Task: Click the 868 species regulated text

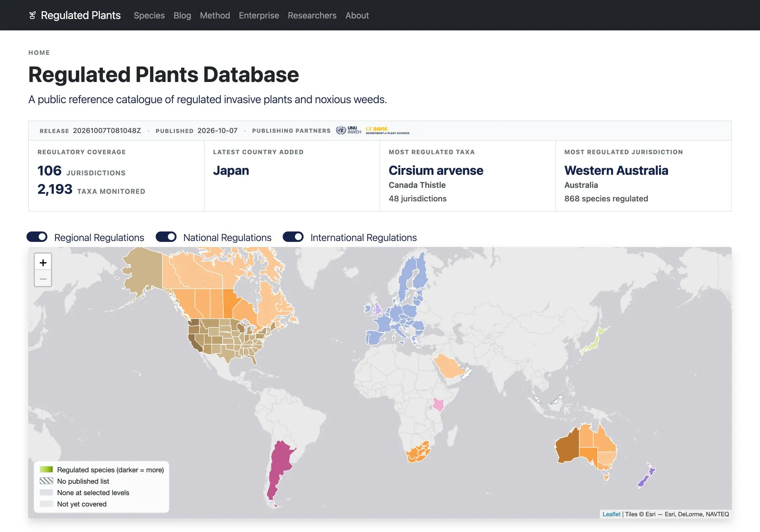Action: coord(606,198)
